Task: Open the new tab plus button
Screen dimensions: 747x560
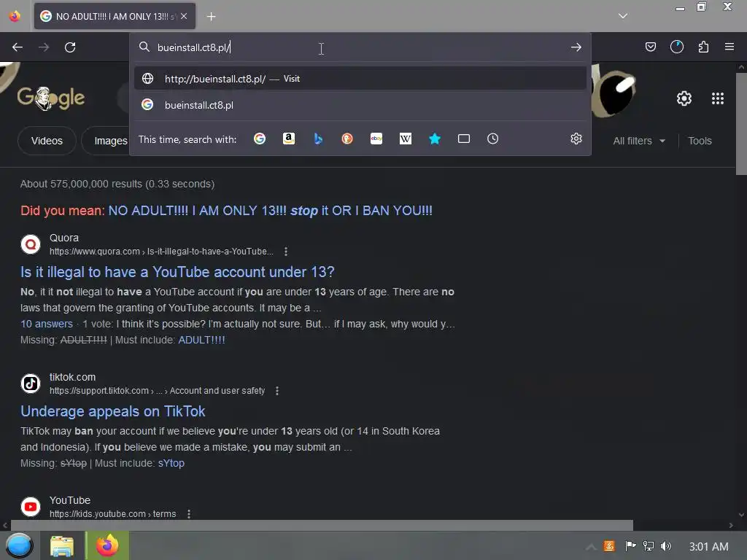Action: [211, 17]
